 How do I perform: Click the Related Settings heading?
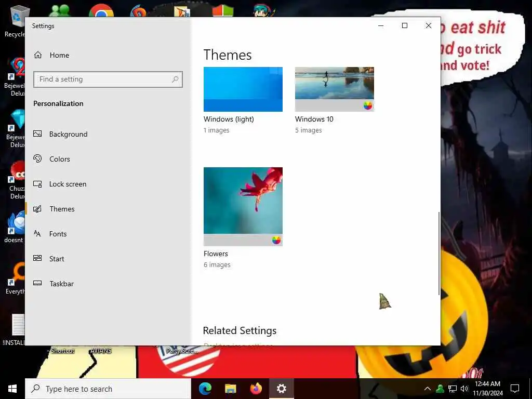click(x=240, y=330)
